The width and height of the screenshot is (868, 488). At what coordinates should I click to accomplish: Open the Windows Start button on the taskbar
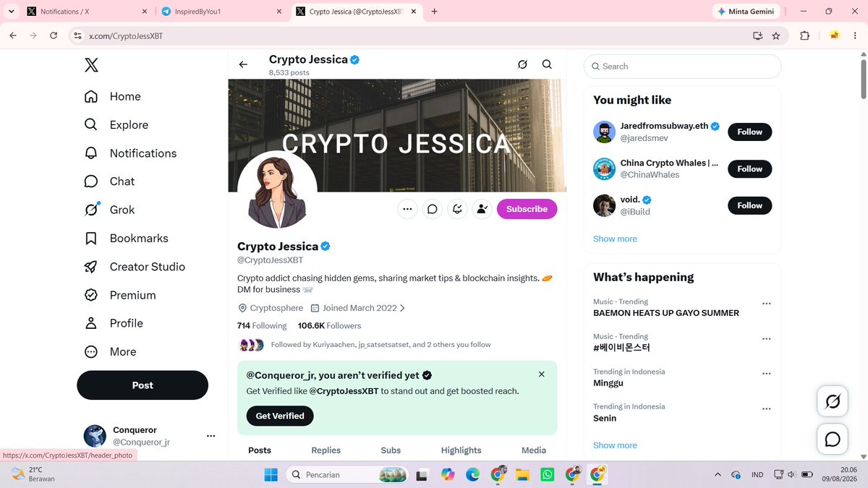click(271, 475)
